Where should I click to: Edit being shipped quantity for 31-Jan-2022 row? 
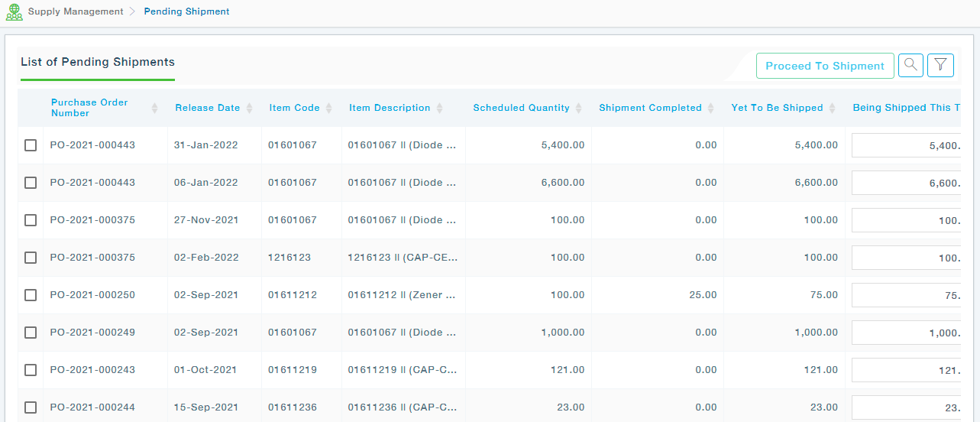[906, 145]
